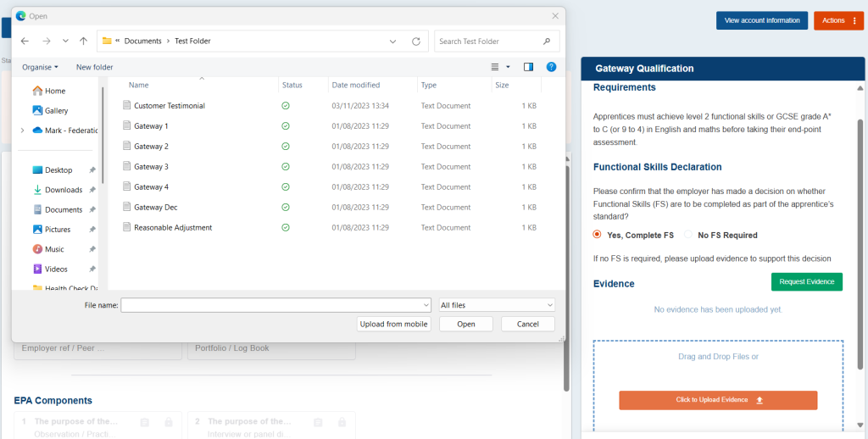The height and width of the screenshot is (439, 868).
Task: Click the Back arrow in file dialog
Action: pos(25,41)
